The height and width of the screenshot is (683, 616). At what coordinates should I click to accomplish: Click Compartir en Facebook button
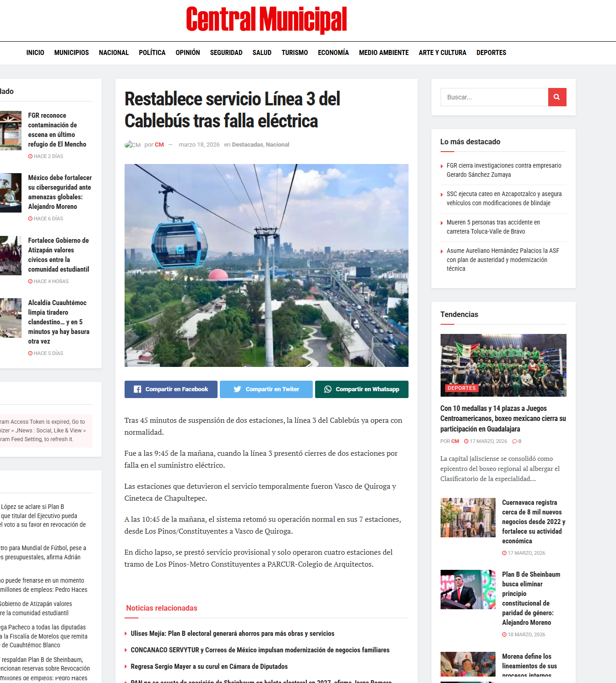click(x=171, y=389)
